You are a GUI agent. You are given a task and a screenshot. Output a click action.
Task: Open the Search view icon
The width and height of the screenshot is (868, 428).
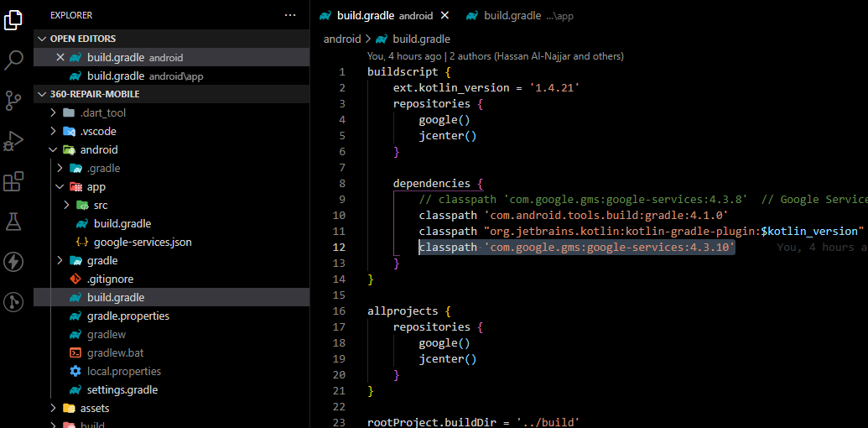[x=14, y=60]
